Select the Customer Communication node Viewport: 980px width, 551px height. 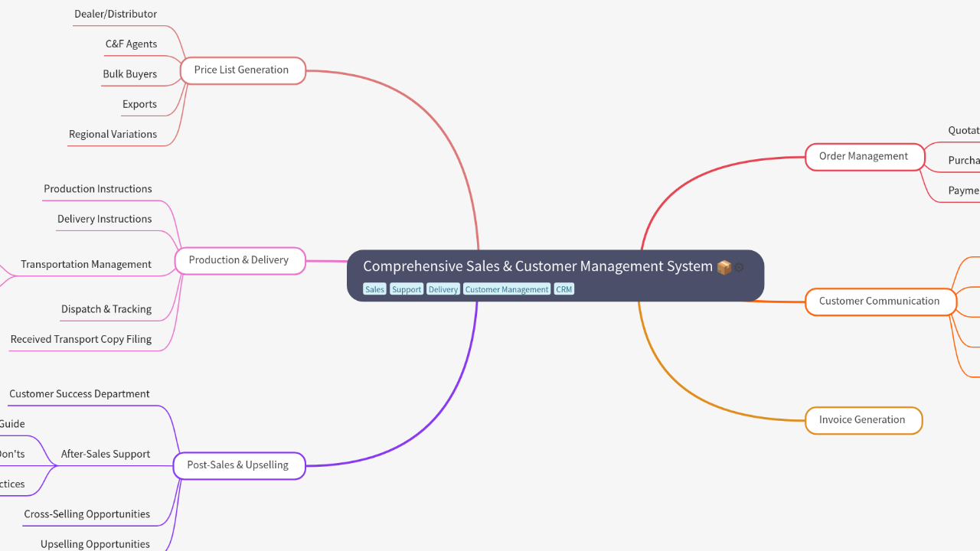click(x=880, y=302)
